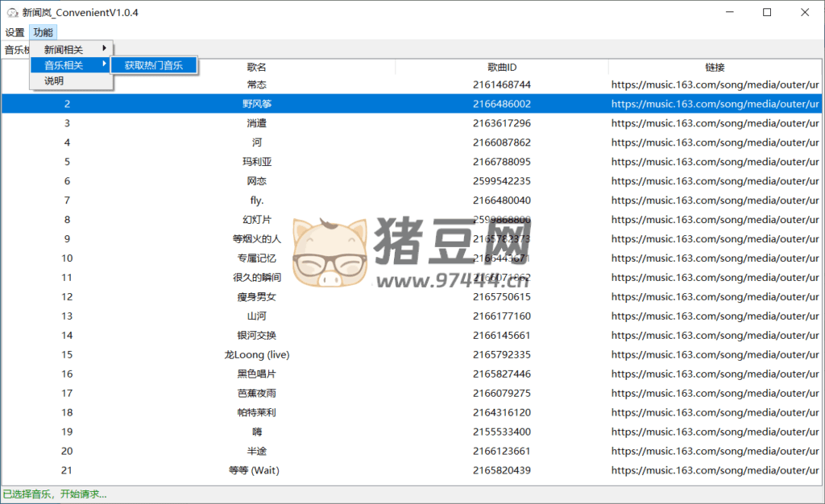
Task: Click the app icon in title bar
Action: pyautogui.click(x=12, y=12)
